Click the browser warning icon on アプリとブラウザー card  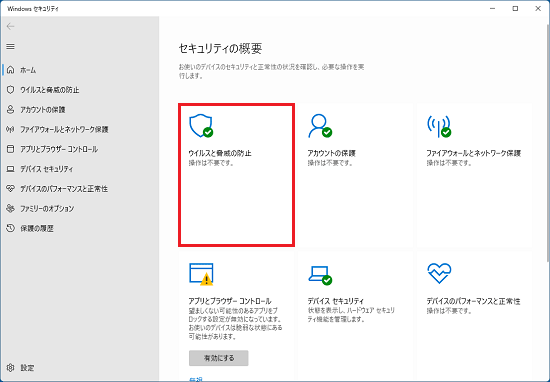[201, 274]
